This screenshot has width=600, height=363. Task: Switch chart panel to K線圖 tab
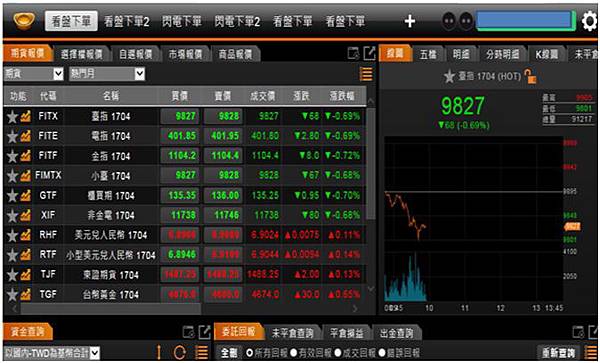pos(546,54)
